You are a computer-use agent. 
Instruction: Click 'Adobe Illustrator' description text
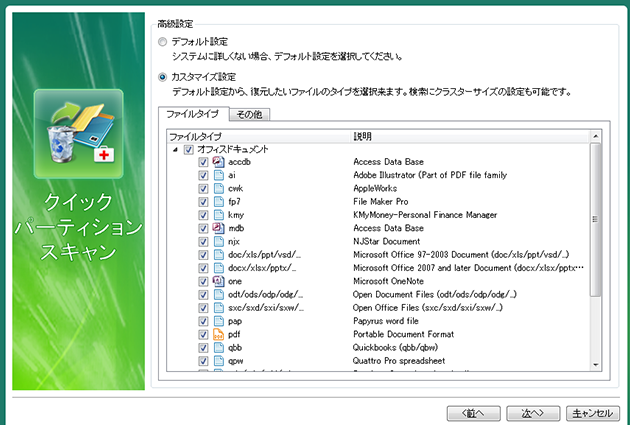[x=430, y=175]
